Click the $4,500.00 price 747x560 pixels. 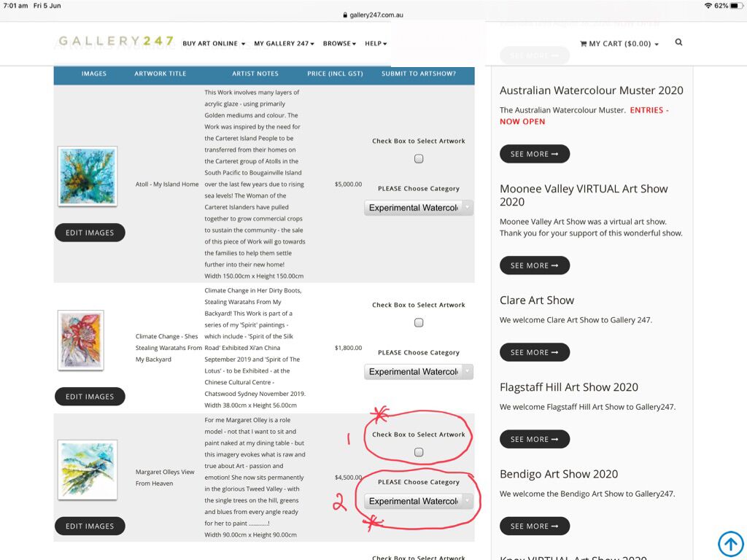(x=348, y=478)
